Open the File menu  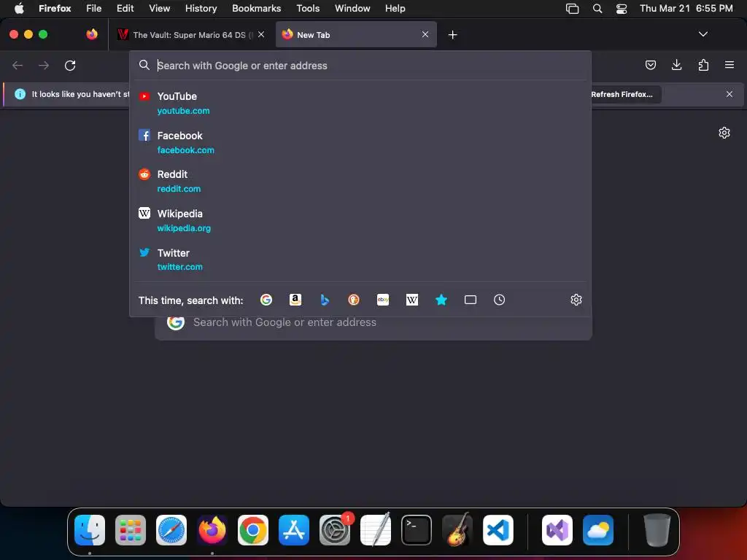(94, 8)
